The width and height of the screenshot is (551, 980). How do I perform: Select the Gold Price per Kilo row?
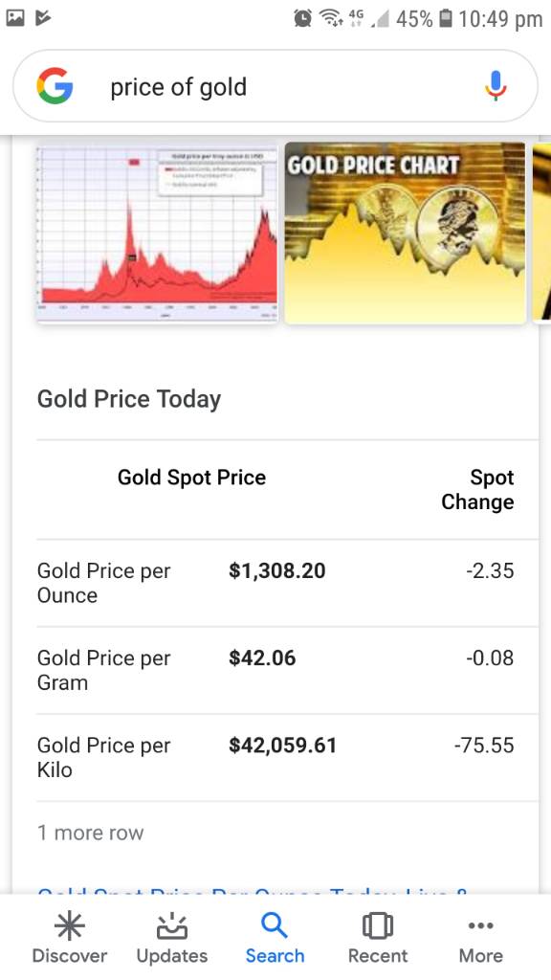(x=275, y=758)
